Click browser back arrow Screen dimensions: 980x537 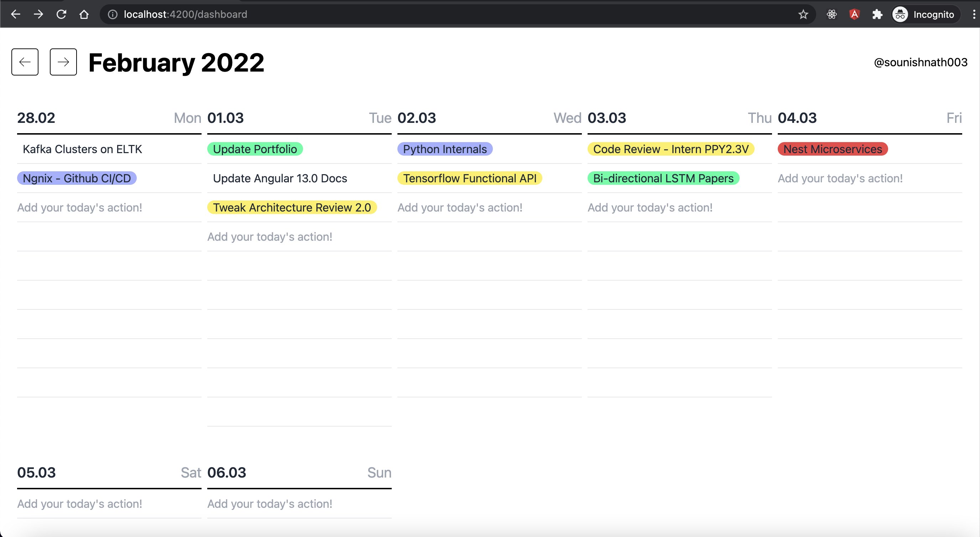pos(16,15)
